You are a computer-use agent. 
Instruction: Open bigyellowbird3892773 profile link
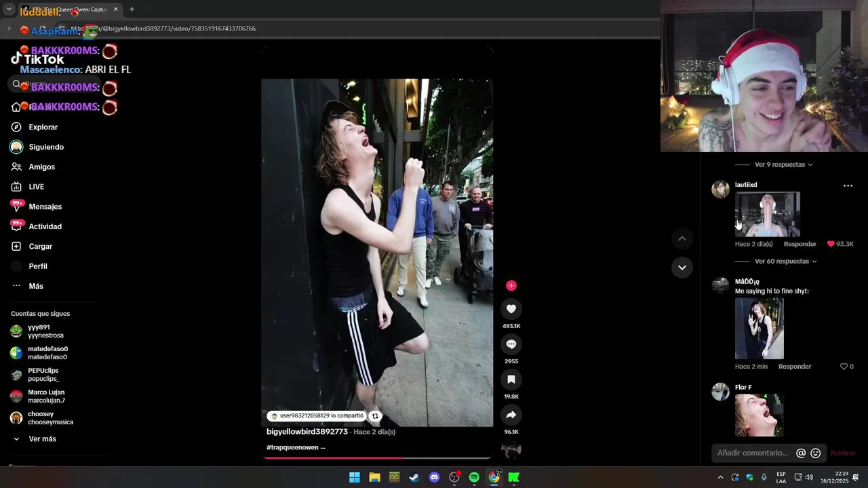(x=307, y=432)
